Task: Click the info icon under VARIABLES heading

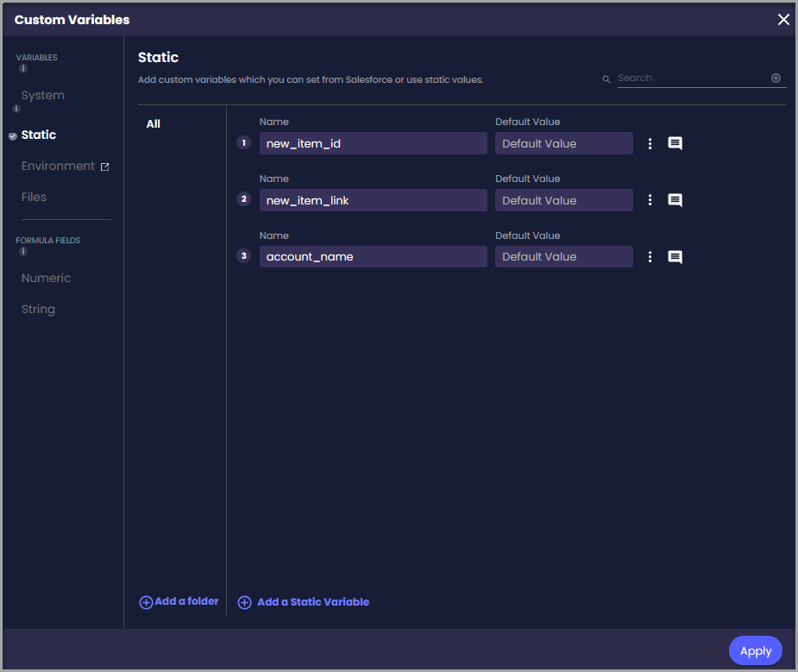Action: coord(23,69)
